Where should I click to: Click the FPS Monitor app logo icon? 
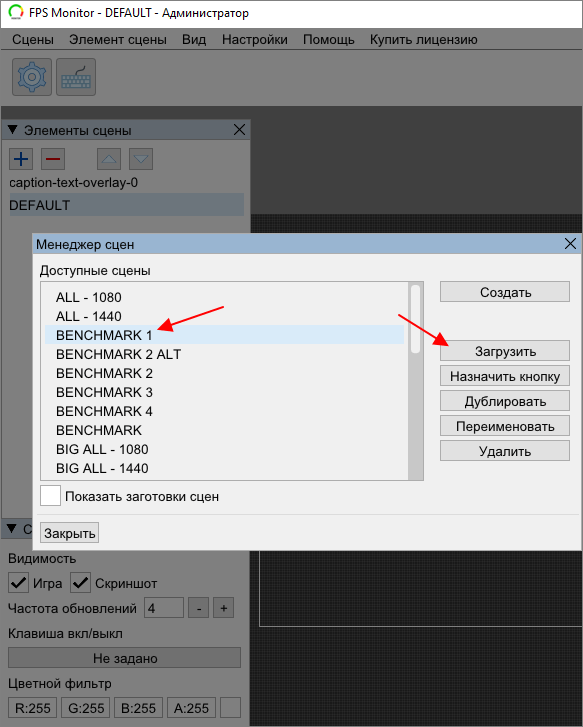tap(15, 12)
